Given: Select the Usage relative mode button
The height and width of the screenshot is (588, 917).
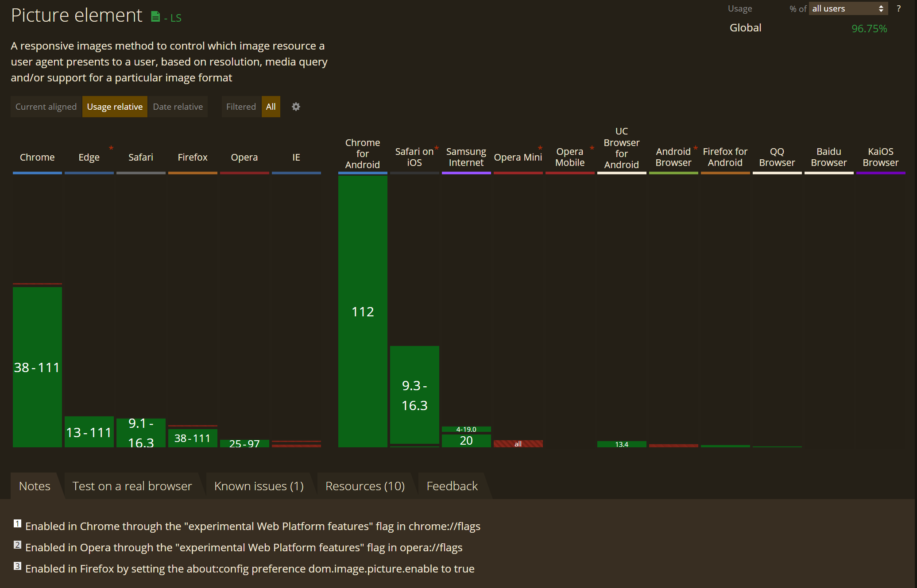Looking at the screenshot, I should point(115,107).
